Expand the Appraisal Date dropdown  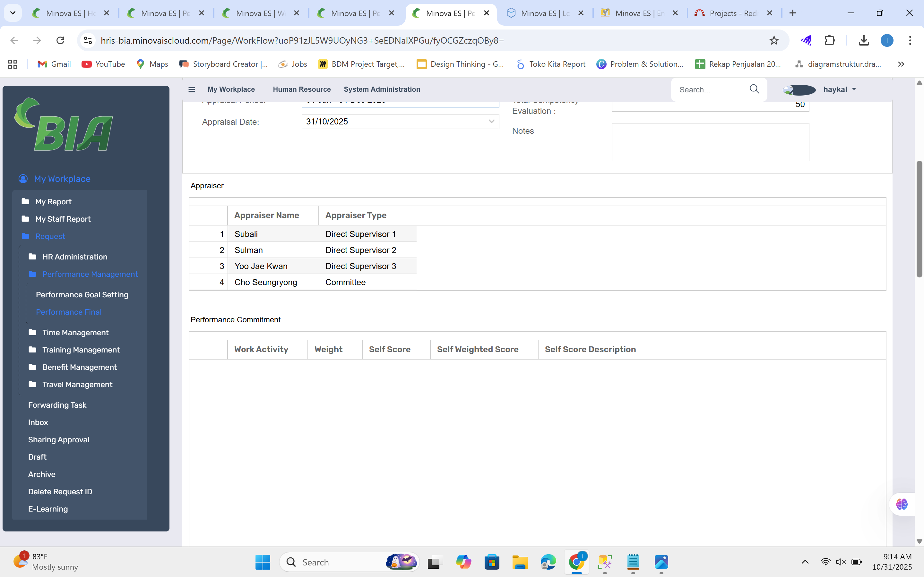491,122
